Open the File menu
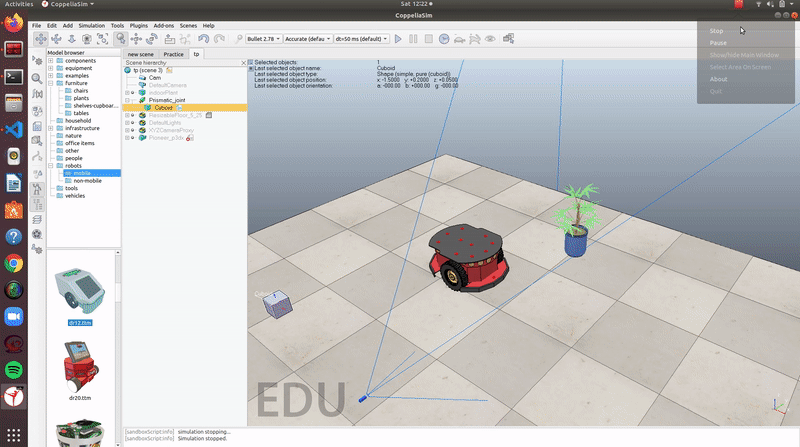The height and width of the screenshot is (447, 800). 37,26
